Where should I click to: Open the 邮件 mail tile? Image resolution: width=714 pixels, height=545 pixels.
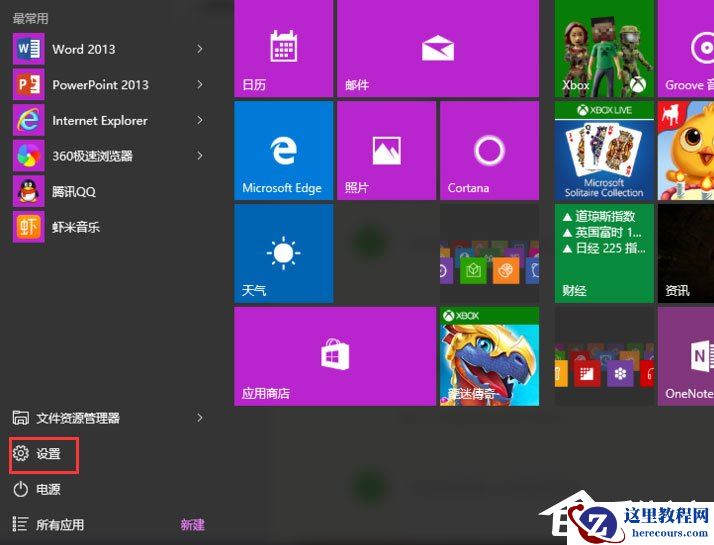tap(438, 48)
